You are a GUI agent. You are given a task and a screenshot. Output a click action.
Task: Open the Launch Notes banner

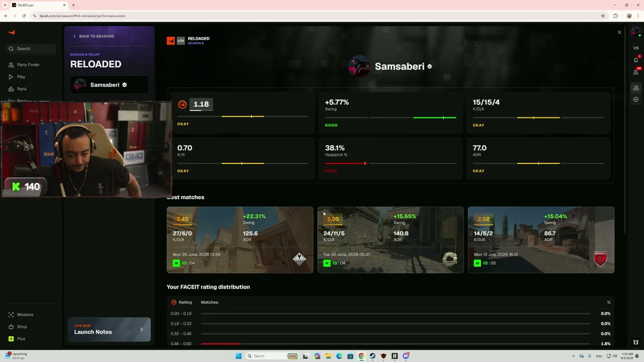(109, 330)
